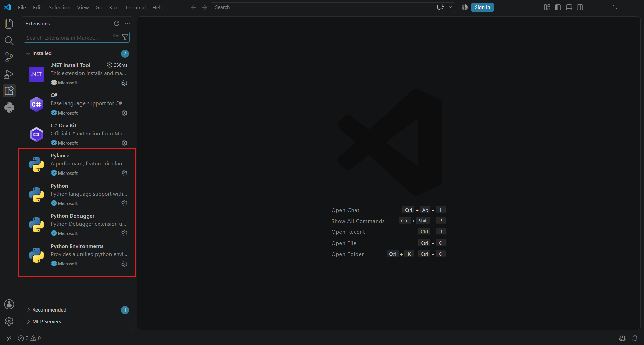Toggle bottom panel visibility
The width and height of the screenshot is (644, 345).
pyautogui.click(x=569, y=7)
